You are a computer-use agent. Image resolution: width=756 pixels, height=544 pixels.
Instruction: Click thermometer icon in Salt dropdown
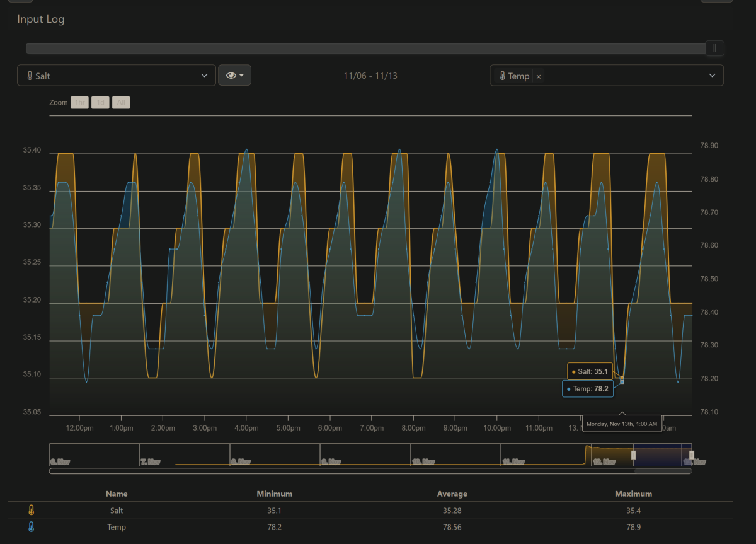coord(30,76)
